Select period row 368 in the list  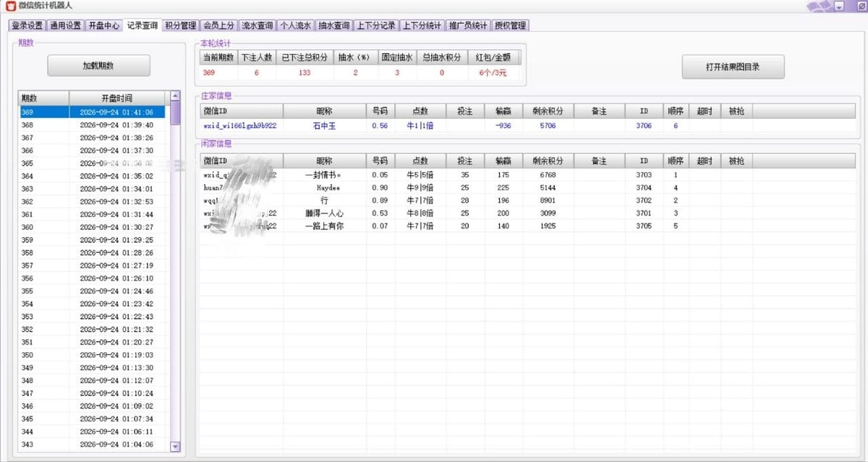pos(92,125)
